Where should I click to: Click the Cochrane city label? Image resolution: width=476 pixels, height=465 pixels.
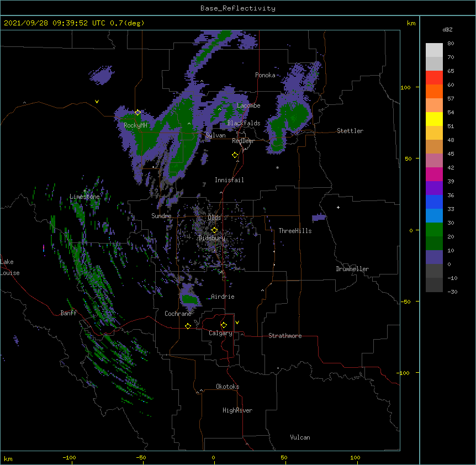click(x=178, y=314)
